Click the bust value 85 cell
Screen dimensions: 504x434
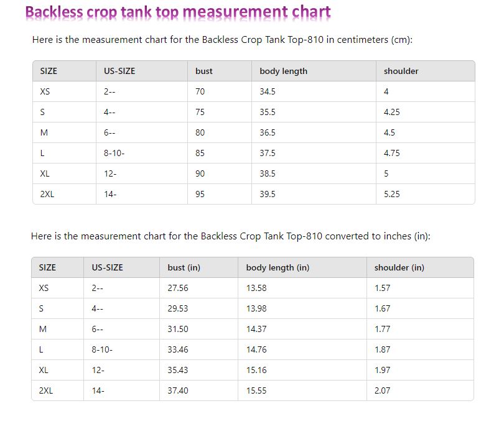tap(200, 153)
